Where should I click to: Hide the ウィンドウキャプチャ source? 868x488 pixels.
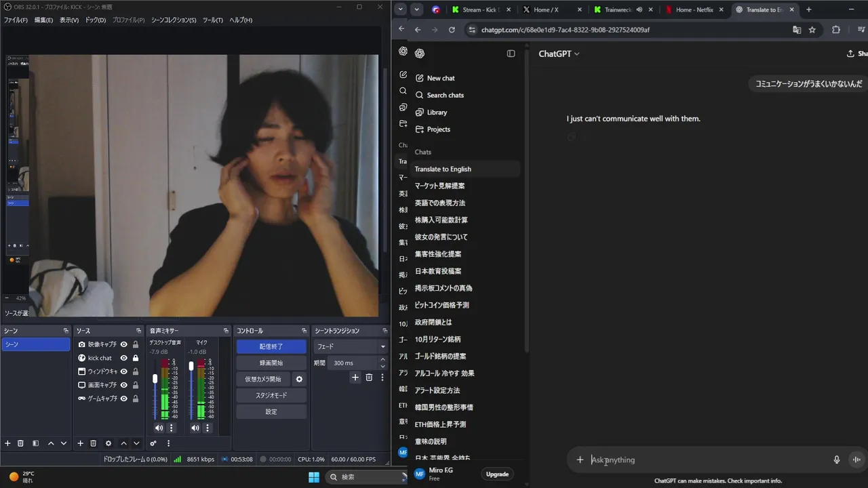point(124,371)
